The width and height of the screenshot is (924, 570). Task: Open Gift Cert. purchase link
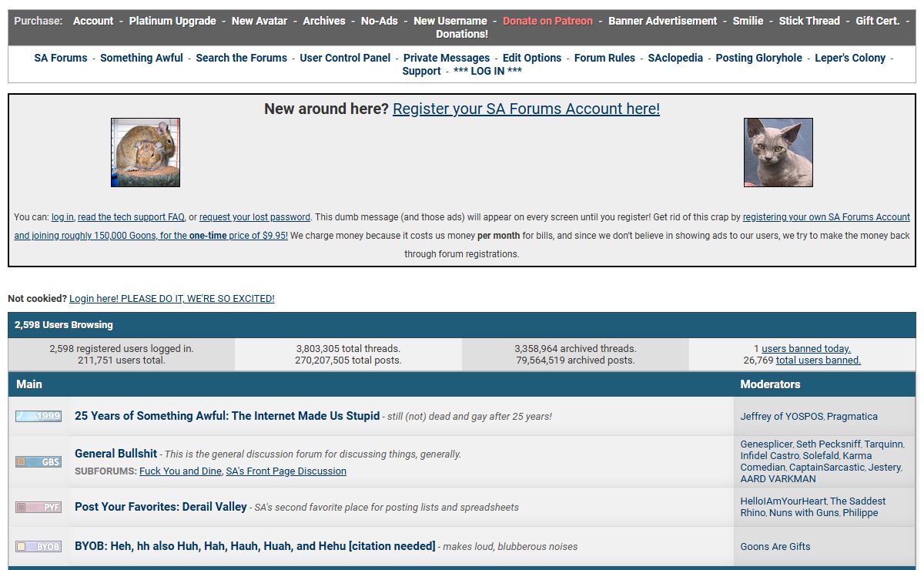tap(878, 21)
